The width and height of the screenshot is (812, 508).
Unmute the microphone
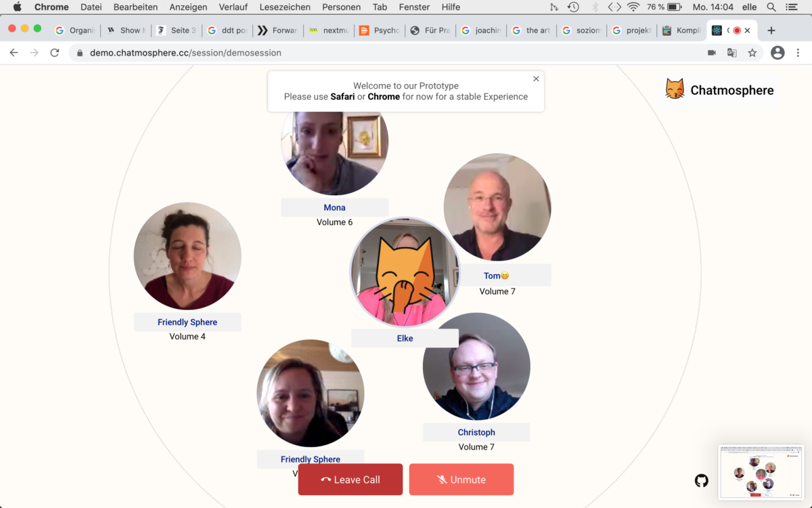point(461,480)
